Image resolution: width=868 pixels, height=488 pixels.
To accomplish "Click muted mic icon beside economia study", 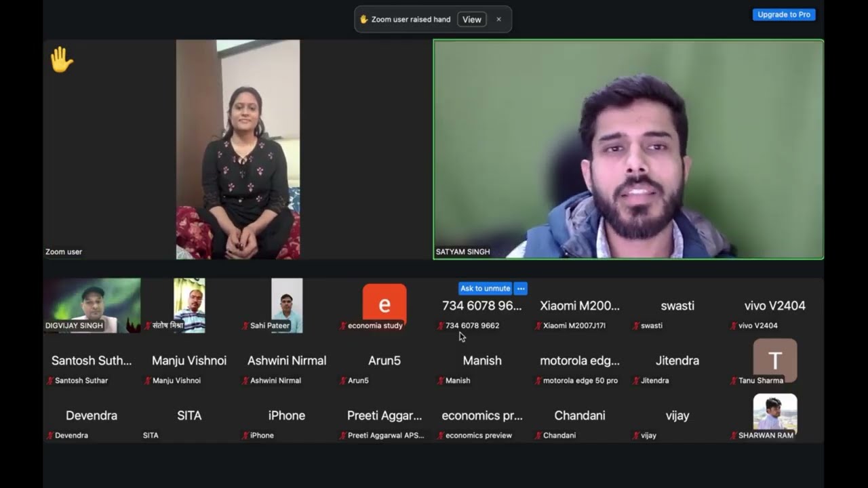I will click(343, 326).
